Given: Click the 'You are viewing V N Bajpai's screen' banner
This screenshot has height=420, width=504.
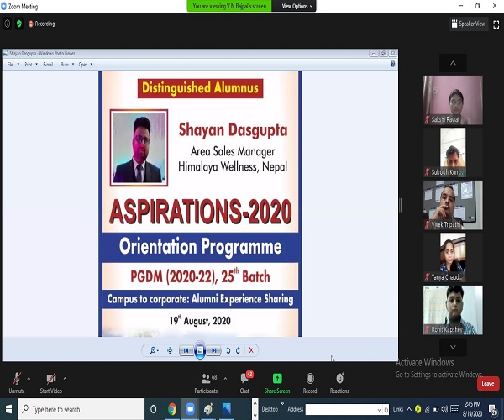Looking at the screenshot, I should coord(229,6).
